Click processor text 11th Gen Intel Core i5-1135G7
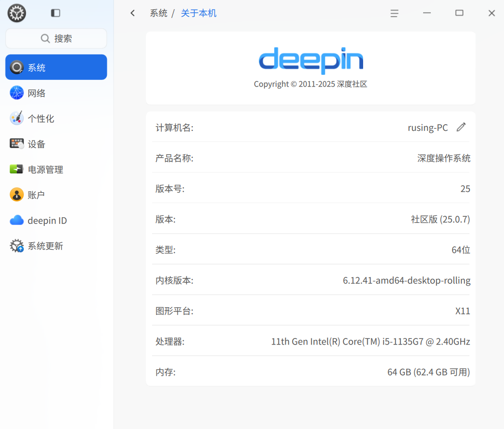Viewport: 504px width, 429px height. 371,341
